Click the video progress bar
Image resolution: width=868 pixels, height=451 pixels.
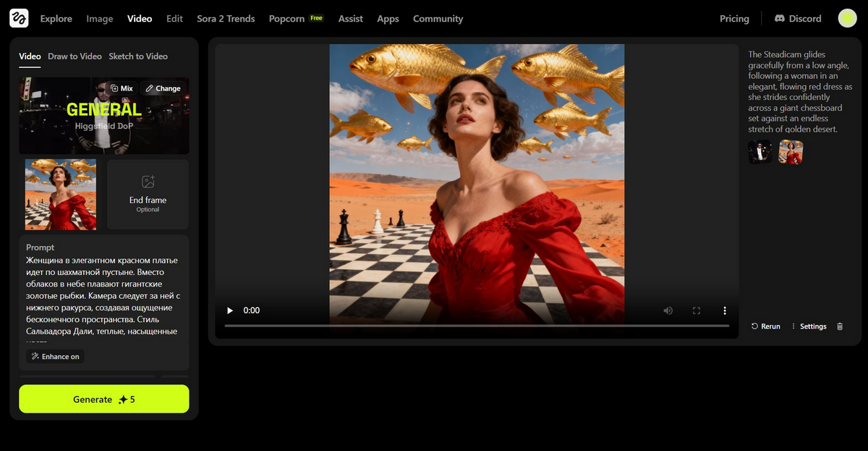click(x=477, y=326)
